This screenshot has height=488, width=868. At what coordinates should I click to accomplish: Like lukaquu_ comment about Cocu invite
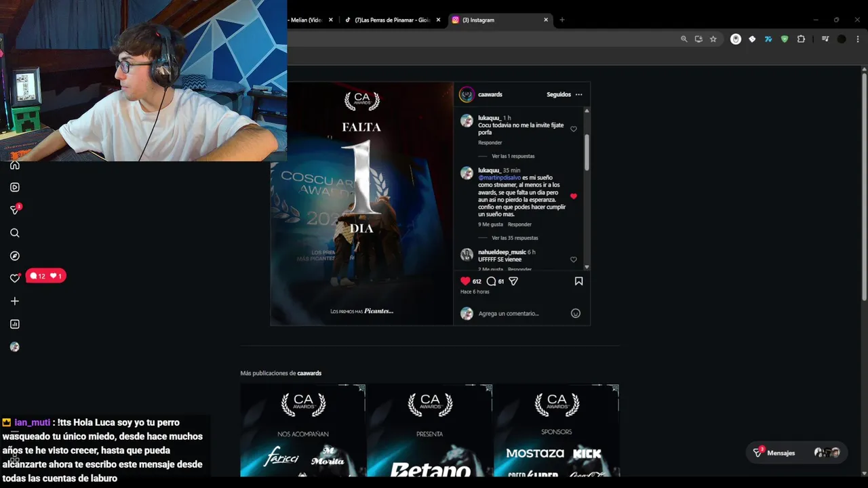(x=574, y=129)
